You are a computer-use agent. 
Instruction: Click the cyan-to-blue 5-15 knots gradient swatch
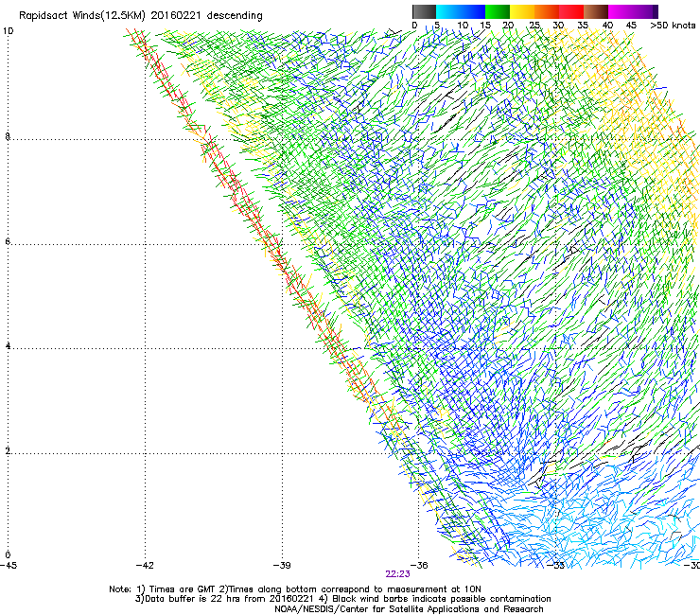tap(461, 11)
